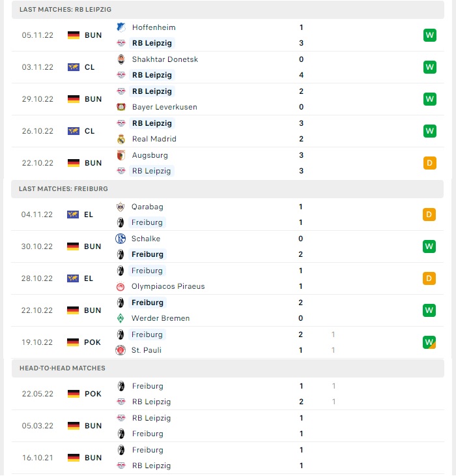Open the Real Madrid team link
This screenshot has height=476, width=456.
154,139
